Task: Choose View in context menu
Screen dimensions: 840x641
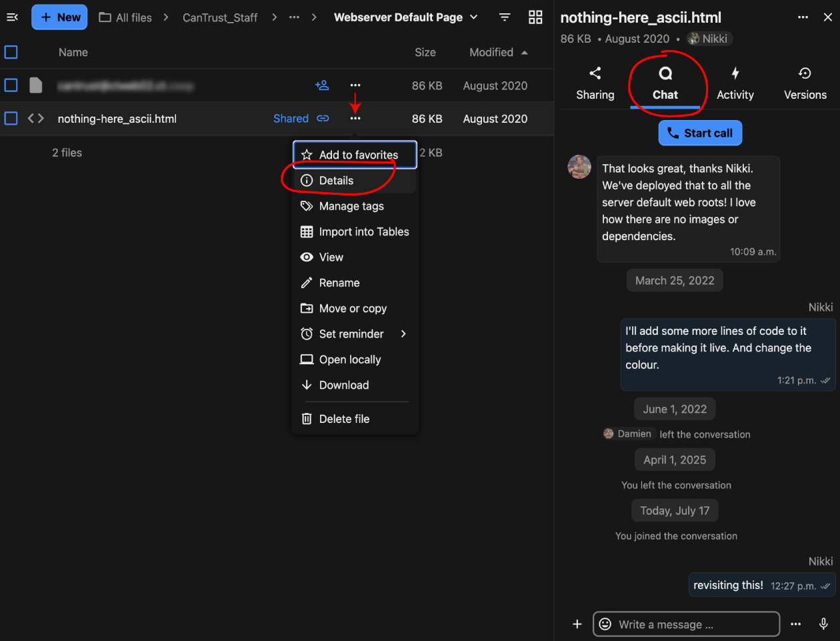Action: [355, 257]
